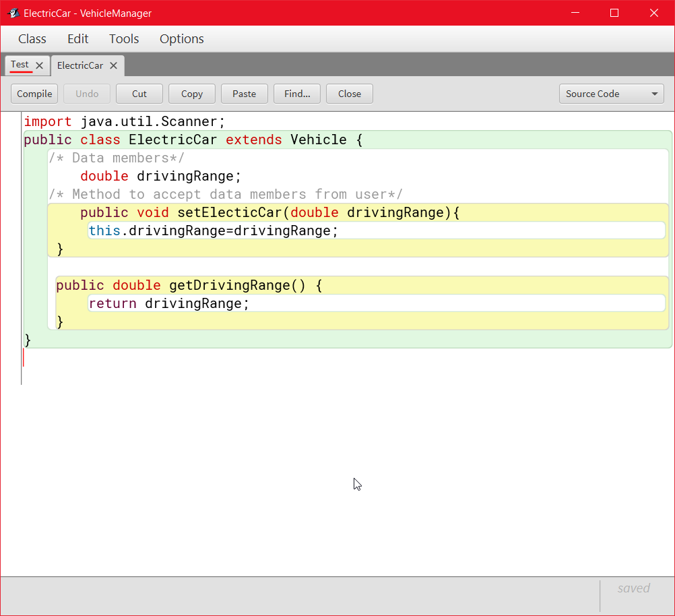Click the Undo button
Viewport: 675px width, 616px height.
[x=87, y=94]
